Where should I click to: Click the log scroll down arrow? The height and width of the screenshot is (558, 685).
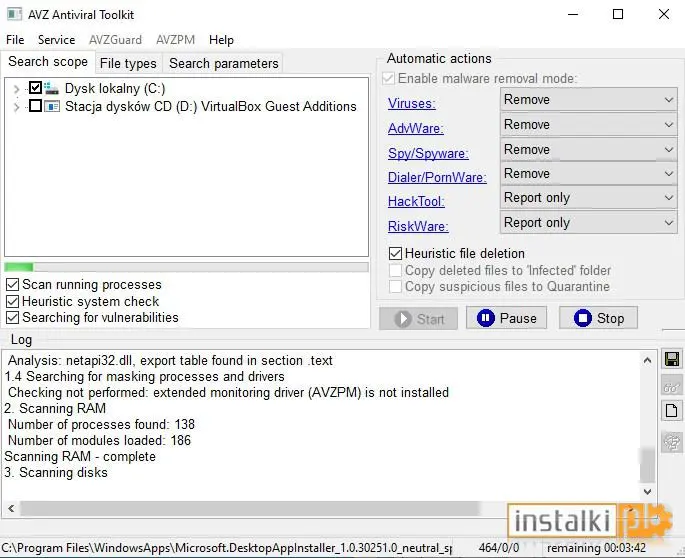(x=647, y=492)
